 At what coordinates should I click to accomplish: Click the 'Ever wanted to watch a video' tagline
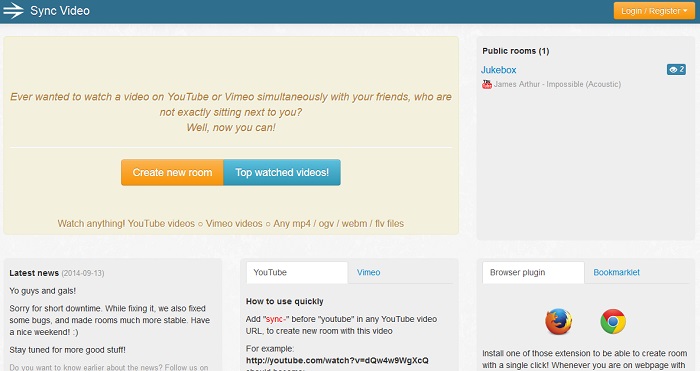click(231, 112)
